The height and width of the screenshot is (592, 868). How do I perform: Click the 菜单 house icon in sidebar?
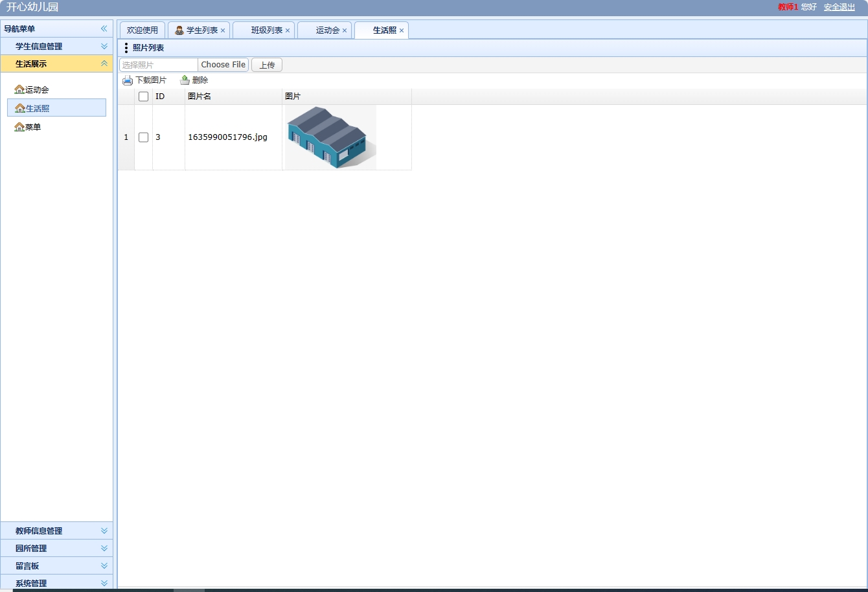[19, 127]
